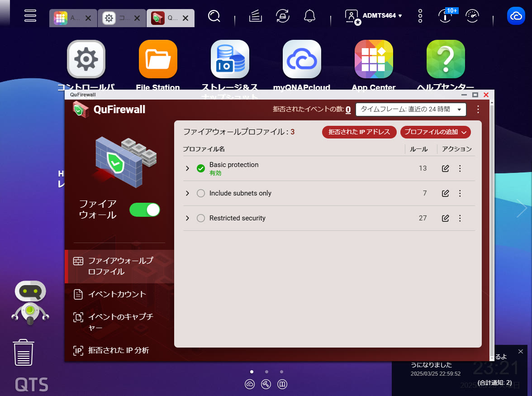This screenshot has height=396, width=532.
Task: Click the Denied IP Addresses button
Action: coord(359,132)
